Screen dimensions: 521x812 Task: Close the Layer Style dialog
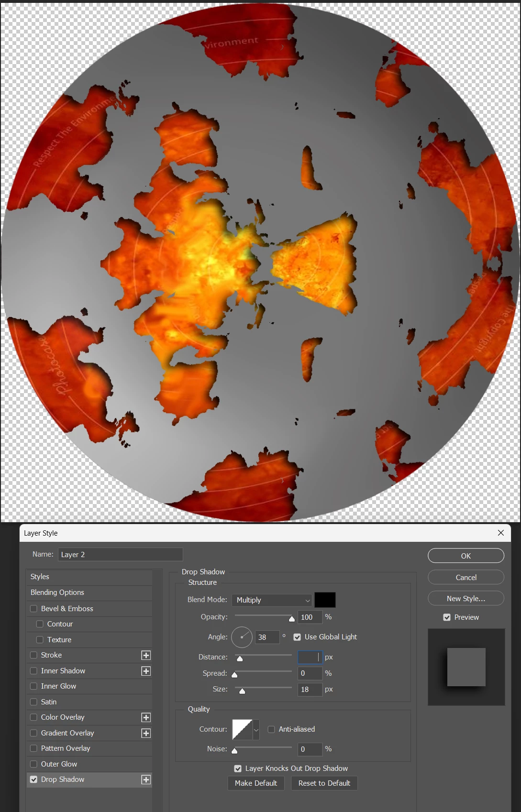pos(501,533)
